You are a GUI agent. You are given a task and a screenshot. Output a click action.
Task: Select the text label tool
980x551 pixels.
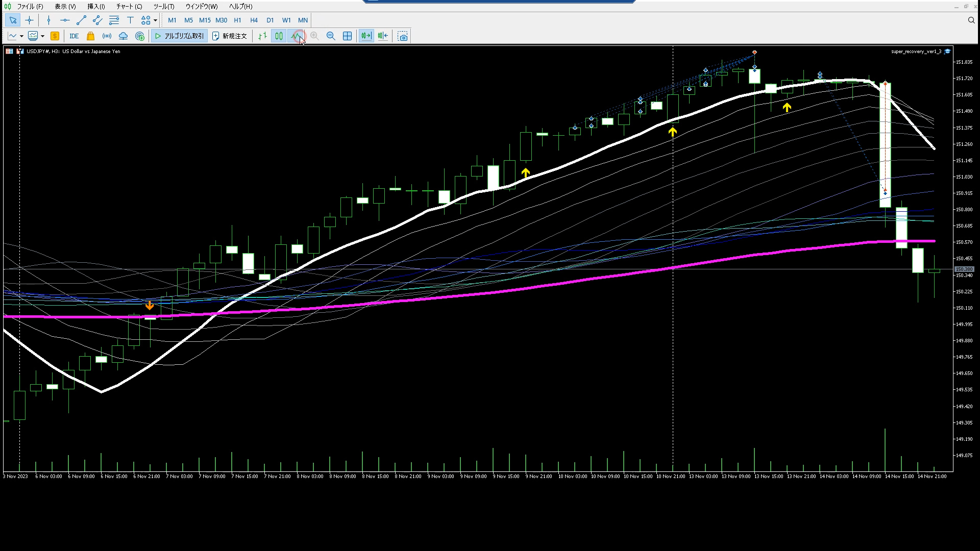pos(130,20)
